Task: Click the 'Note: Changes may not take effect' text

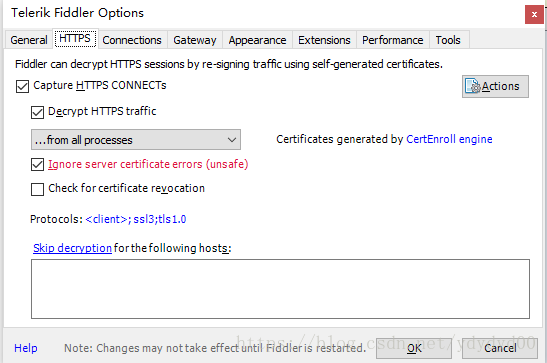Action: pyautogui.click(x=215, y=348)
